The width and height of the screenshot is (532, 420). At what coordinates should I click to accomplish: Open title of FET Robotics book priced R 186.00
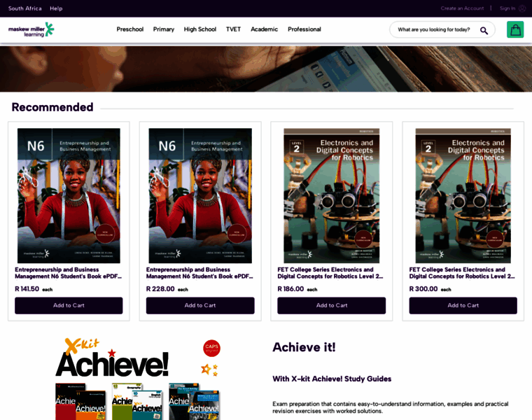pyautogui.click(x=330, y=273)
